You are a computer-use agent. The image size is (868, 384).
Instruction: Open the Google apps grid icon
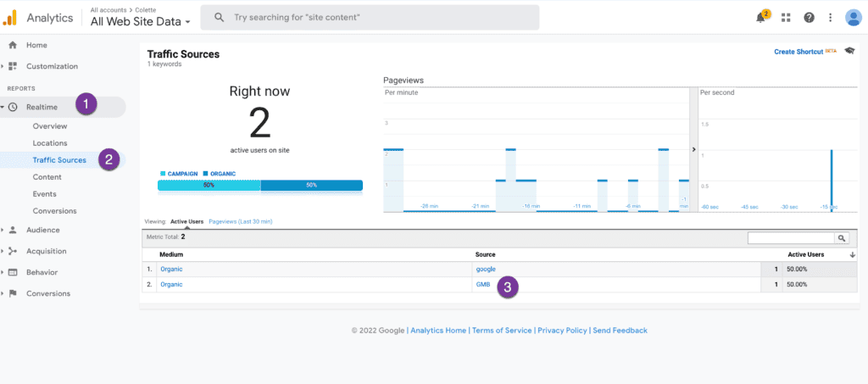pos(786,18)
